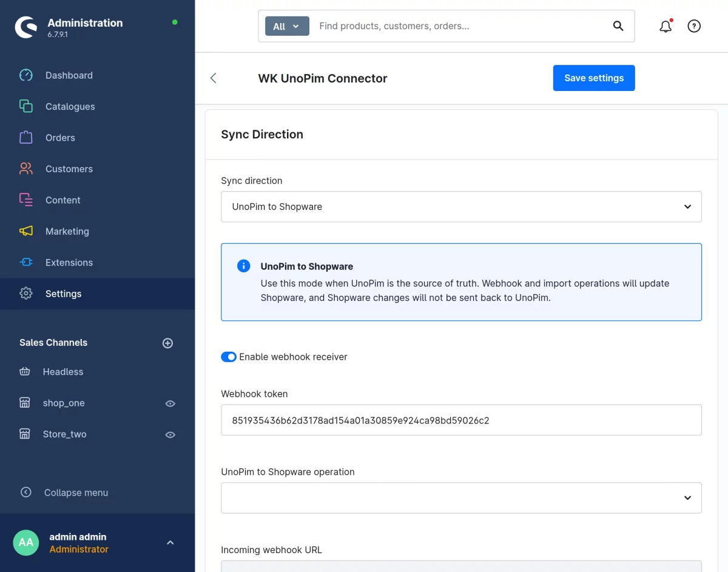Open the notifications bell
728x572 pixels.
(x=666, y=26)
